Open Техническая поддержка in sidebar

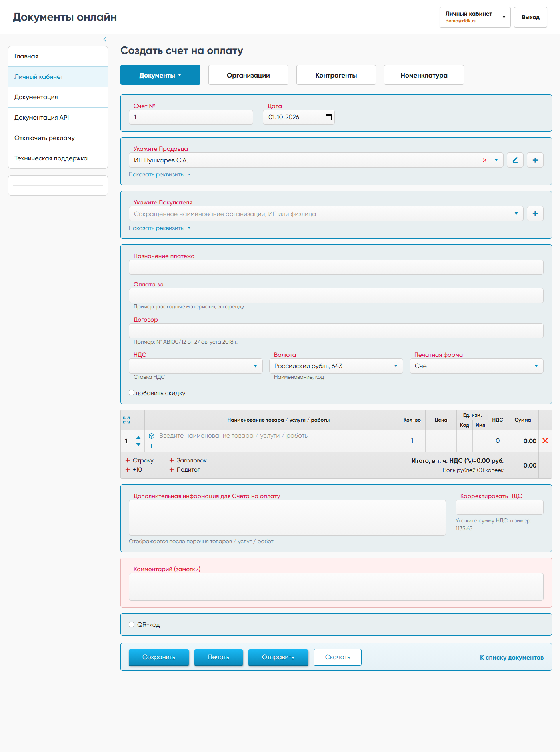[x=58, y=158]
